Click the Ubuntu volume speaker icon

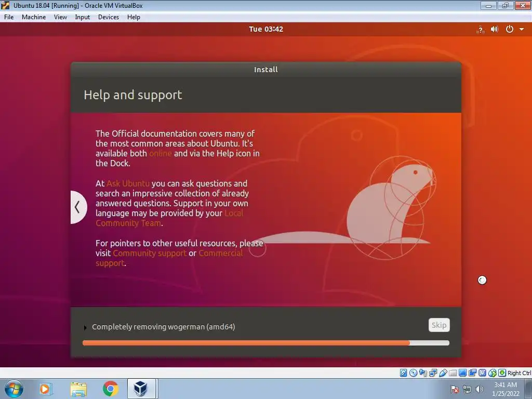(495, 29)
